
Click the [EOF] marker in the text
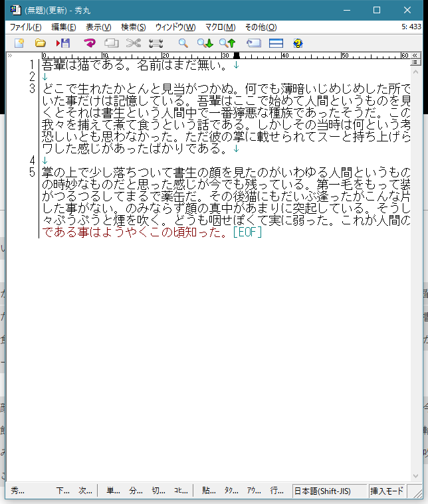[247, 232]
